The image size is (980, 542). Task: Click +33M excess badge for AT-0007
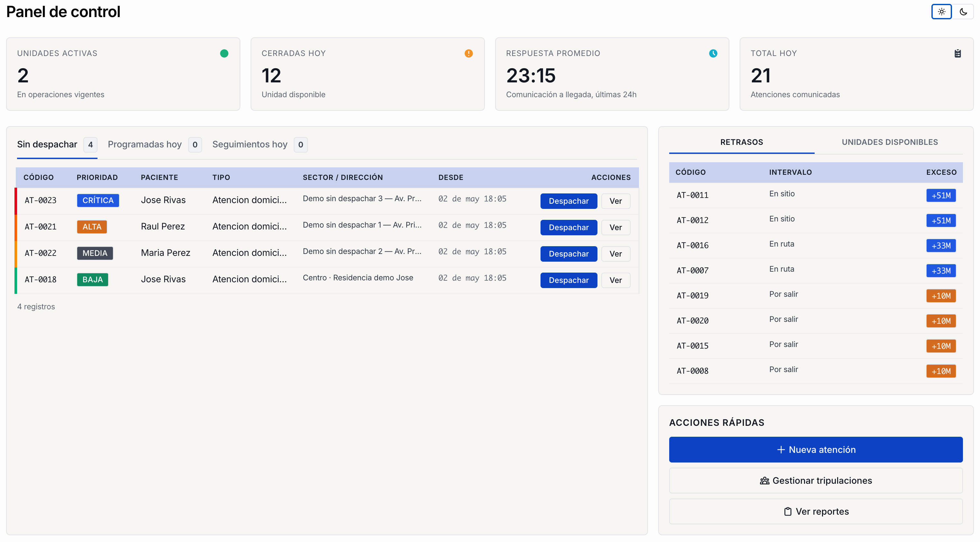coord(941,271)
